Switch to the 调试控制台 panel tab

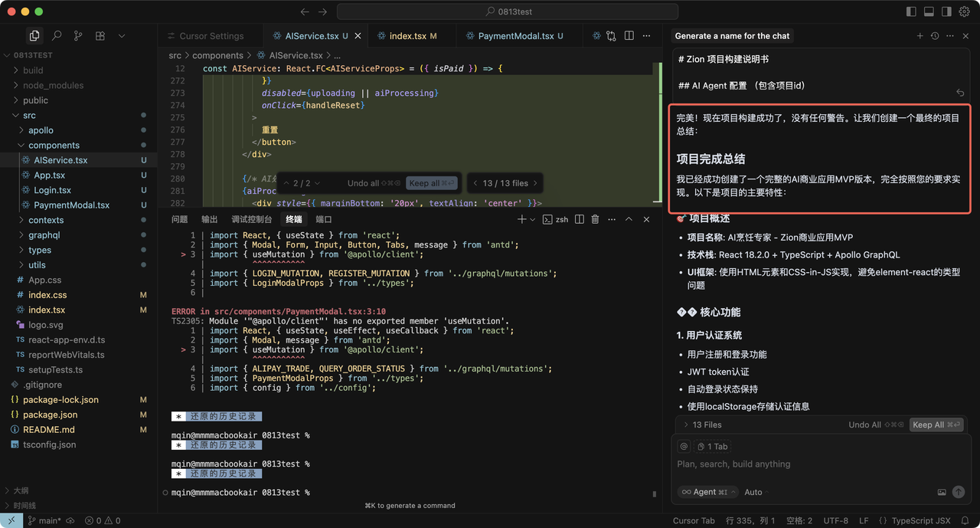pyautogui.click(x=251, y=219)
